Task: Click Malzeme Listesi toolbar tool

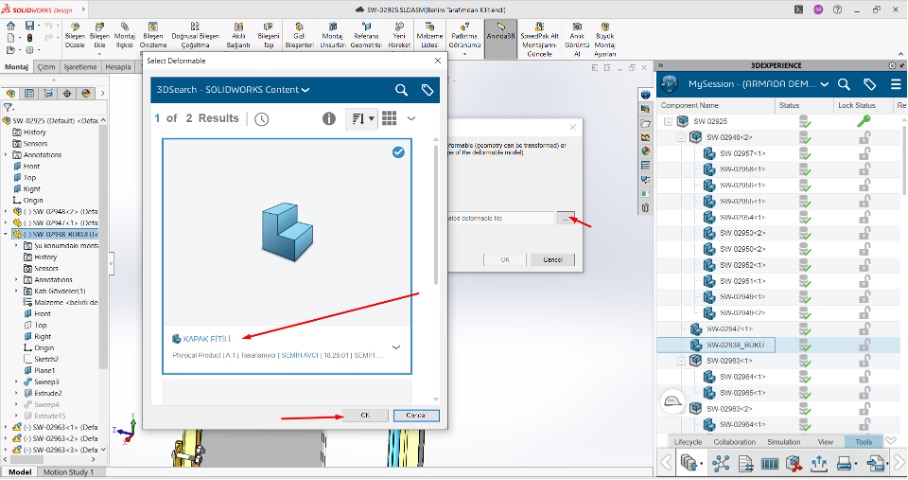Action: pyautogui.click(x=430, y=36)
